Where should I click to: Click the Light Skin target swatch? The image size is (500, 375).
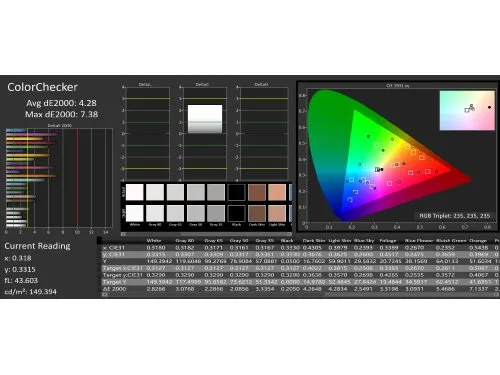click(x=277, y=213)
